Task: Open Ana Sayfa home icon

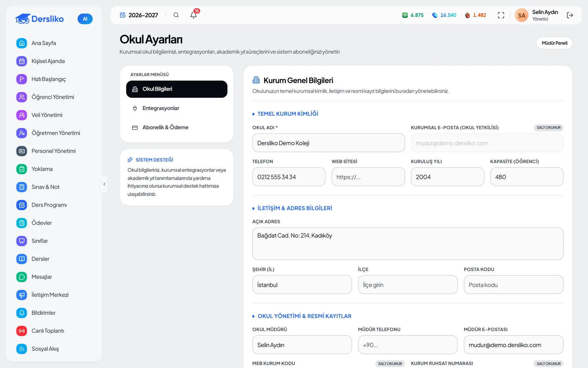Action: click(22, 43)
